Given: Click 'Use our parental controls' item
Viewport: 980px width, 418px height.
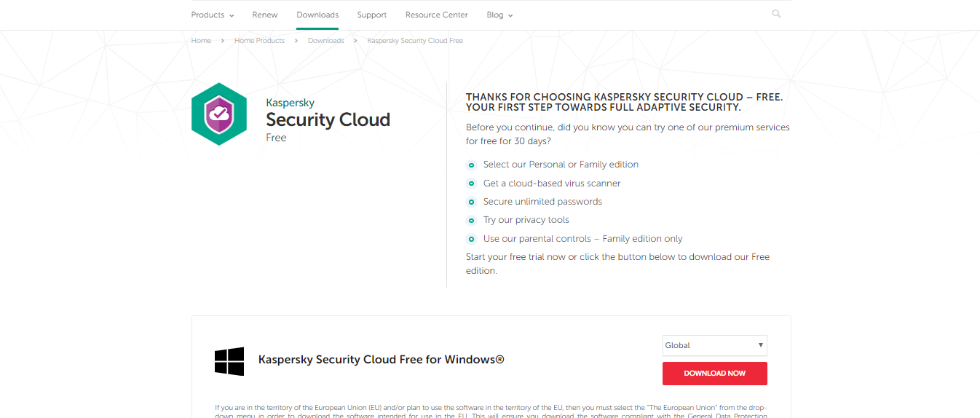Looking at the screenshot, I should tap(583, 239).
